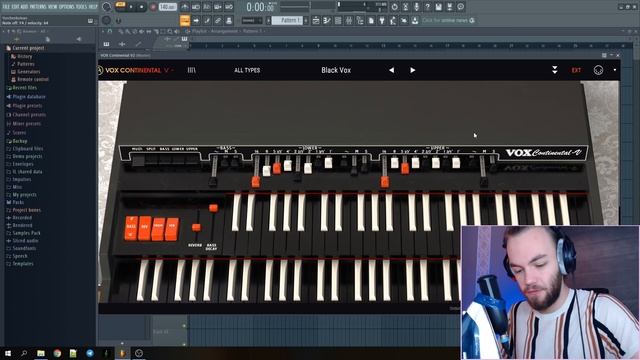The height and width of the screenshot is (360, 640).
Task: Open the preset library browser icon
Action: (191, 70)
